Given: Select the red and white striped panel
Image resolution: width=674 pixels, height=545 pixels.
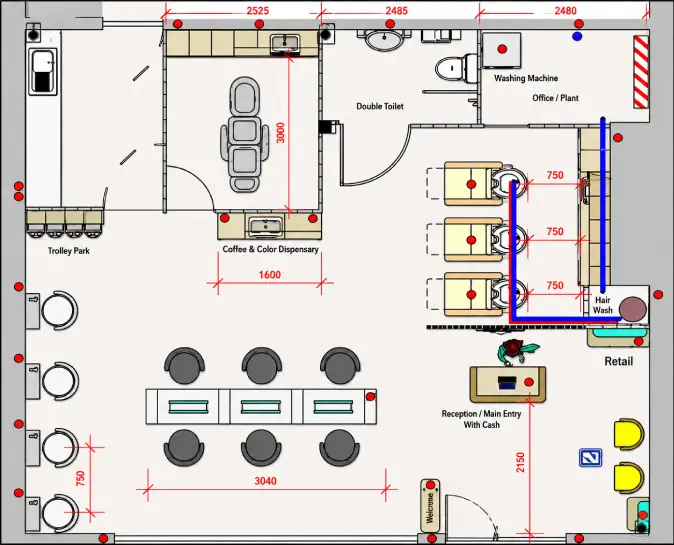Looking at the screenshot, I should pos(640,72).
